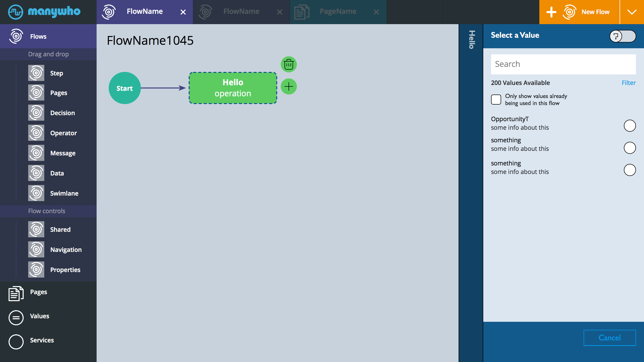Open Services from the sidebar
644x362 pixels.
pyautogui.click(x=42, y=340)
